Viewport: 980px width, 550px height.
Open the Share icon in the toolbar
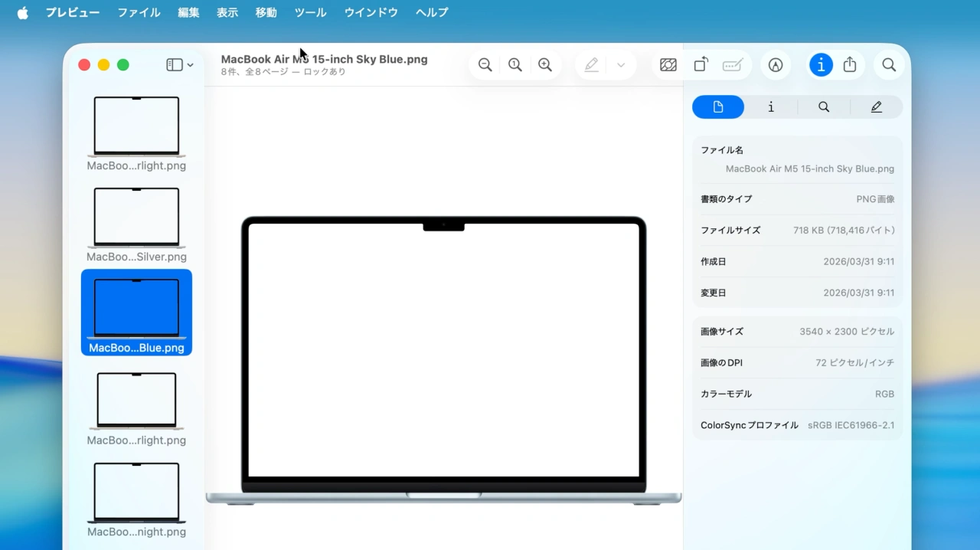[x=850, y=64]
